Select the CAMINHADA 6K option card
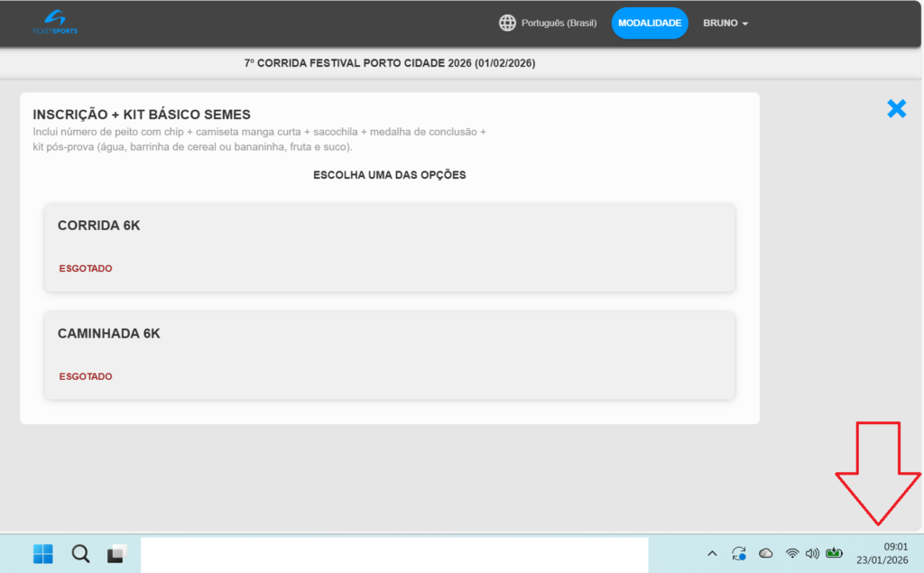 (389, 355)
